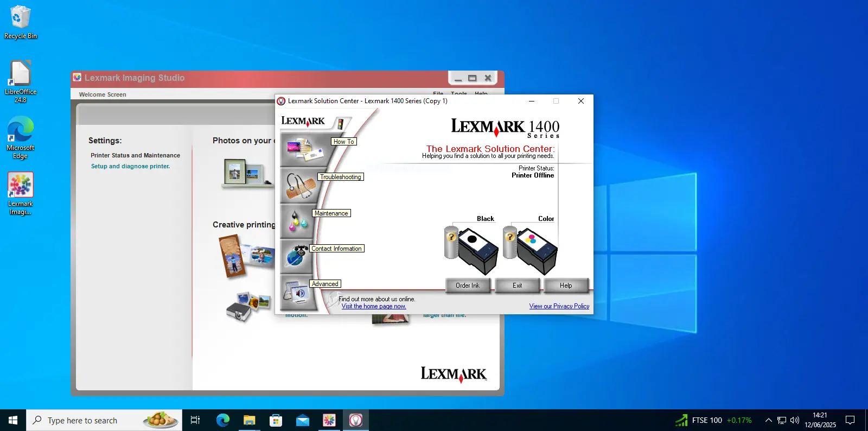Click the Order Ink button
The width and height of the screenshot is (868, 431).
[x=468, y=286]
